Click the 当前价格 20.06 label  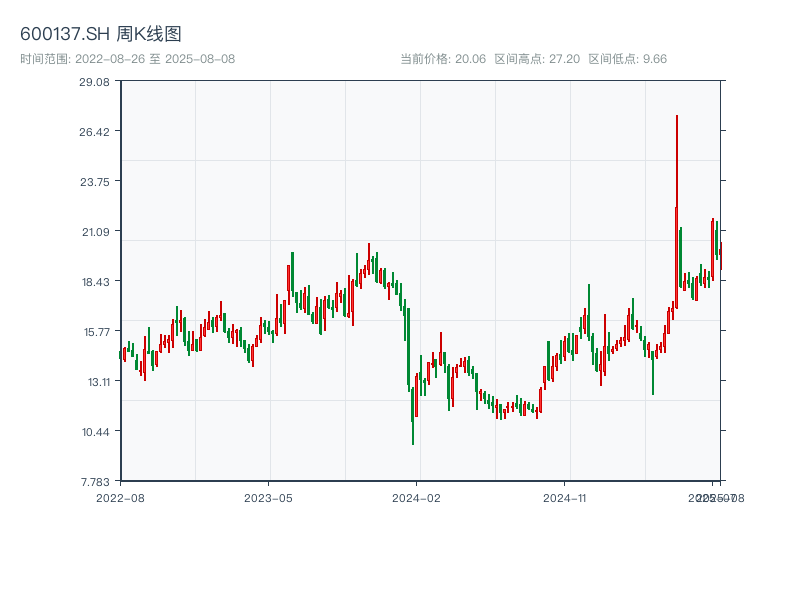tap(442, 59)
